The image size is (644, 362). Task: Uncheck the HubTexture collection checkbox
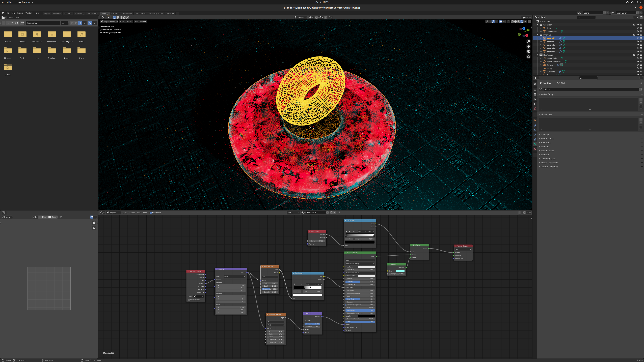pos(634,55)
